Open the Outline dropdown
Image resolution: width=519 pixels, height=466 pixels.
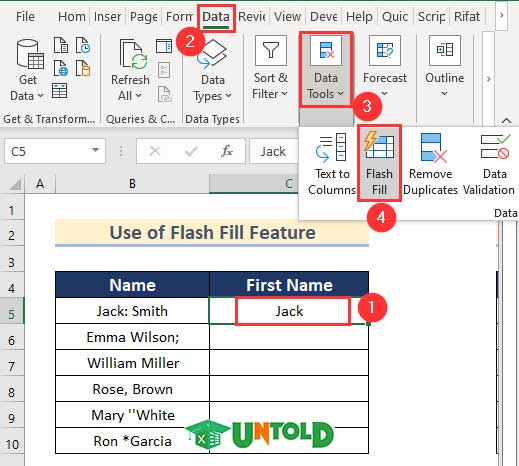[x=445, y=67]
